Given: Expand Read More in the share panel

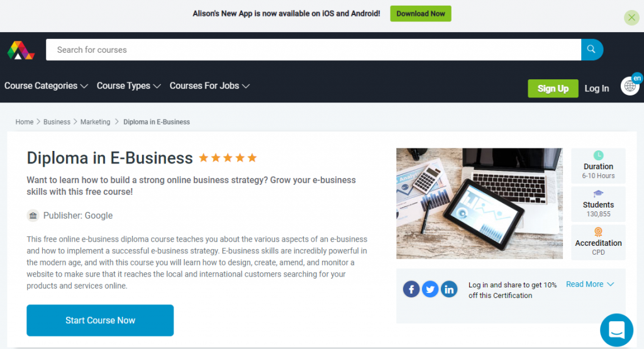Looking at the screenshot, I should point(590,284).
